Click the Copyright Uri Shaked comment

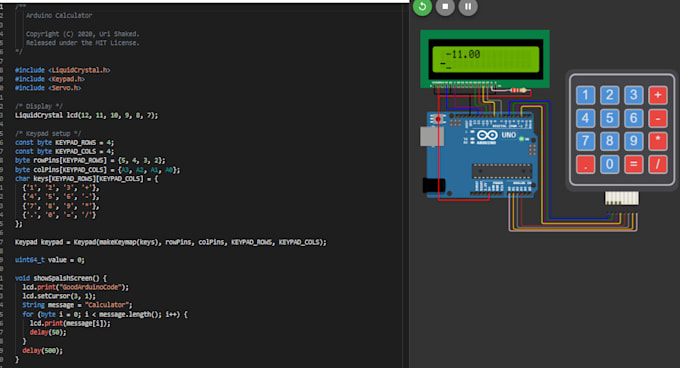(x=82, y=34)
